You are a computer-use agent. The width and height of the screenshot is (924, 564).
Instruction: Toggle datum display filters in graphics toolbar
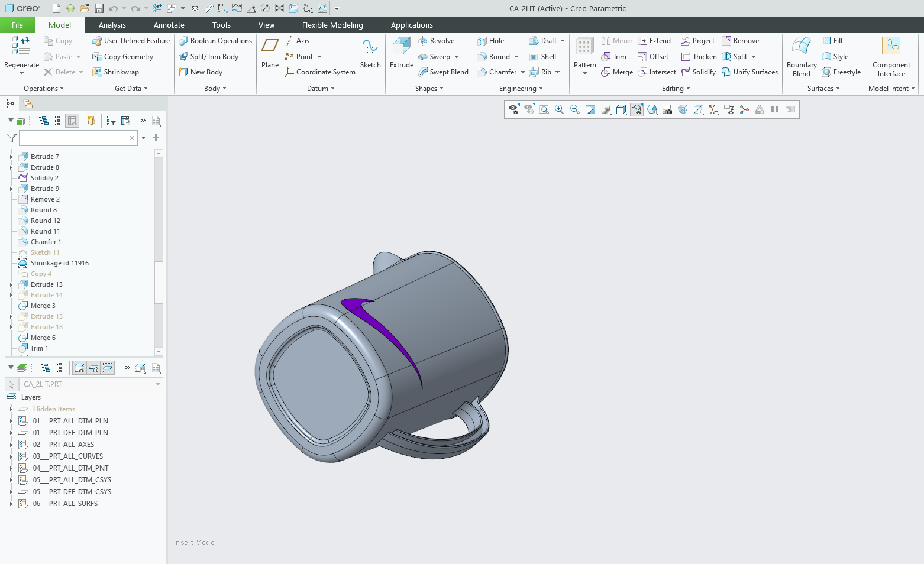pos(713,109)
